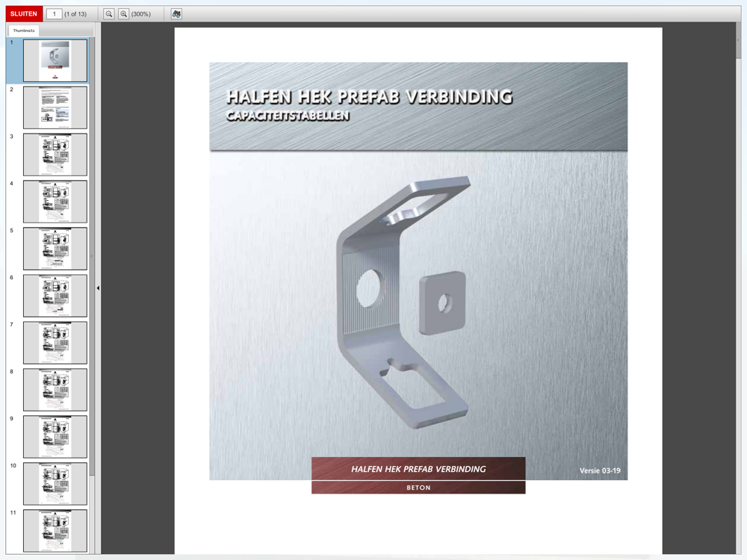The image size is (747, 560).
Task: Click the italic red banner "HALFEN HEK PREFAB VERBINDING"
Action: [418, 469]
